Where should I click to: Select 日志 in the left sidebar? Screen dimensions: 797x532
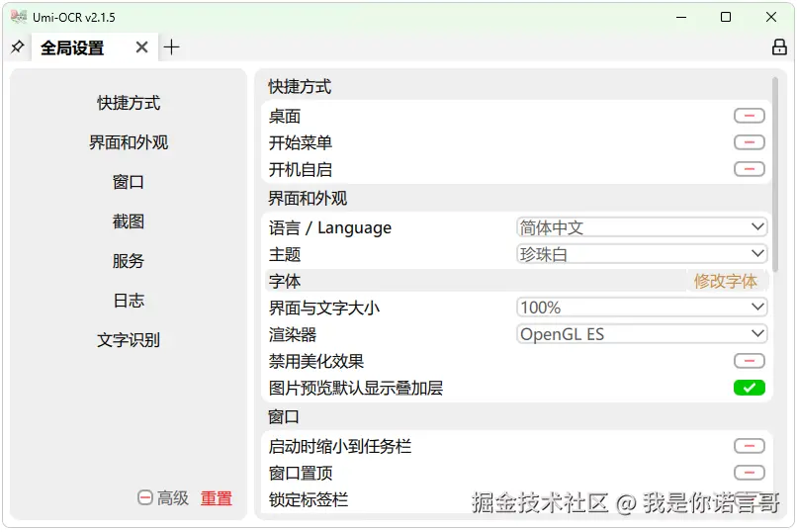click(x=129, y=301)
